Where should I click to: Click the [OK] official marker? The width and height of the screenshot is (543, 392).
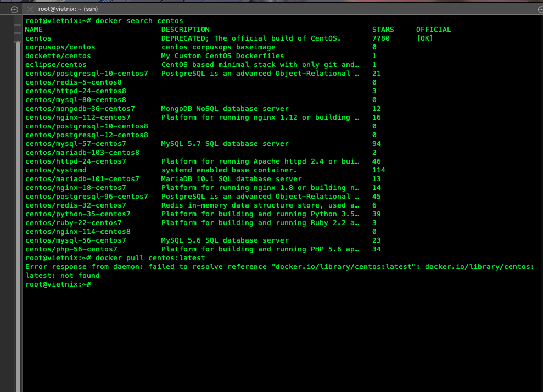click(425, 38)
